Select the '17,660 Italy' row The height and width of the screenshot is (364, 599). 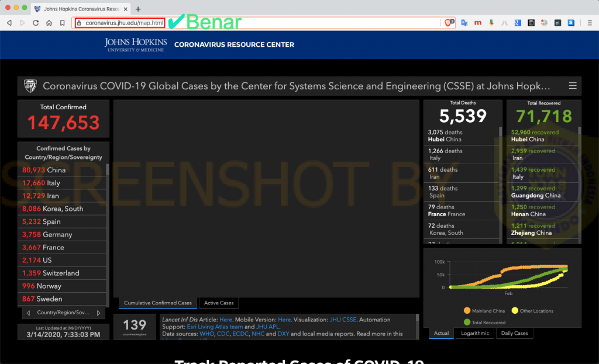(x=62, y=183)
